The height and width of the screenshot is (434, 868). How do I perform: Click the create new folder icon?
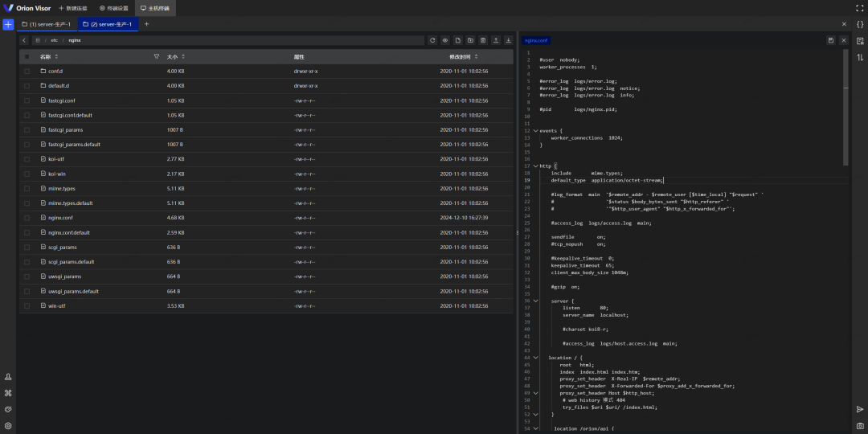[x=470, y=40]
